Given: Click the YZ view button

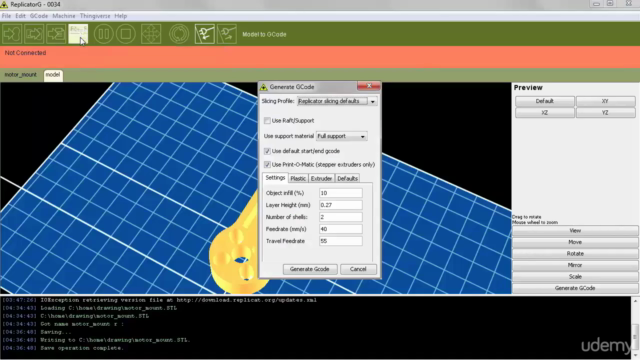Looking at the screenshot, I should pos(605,113).
